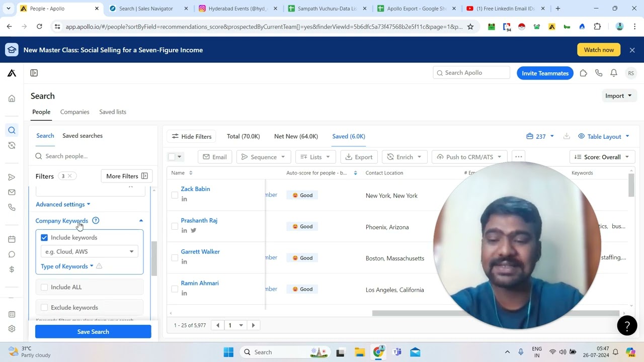Open Sequences paper-plane icon in sidebar

pos(12,177)
